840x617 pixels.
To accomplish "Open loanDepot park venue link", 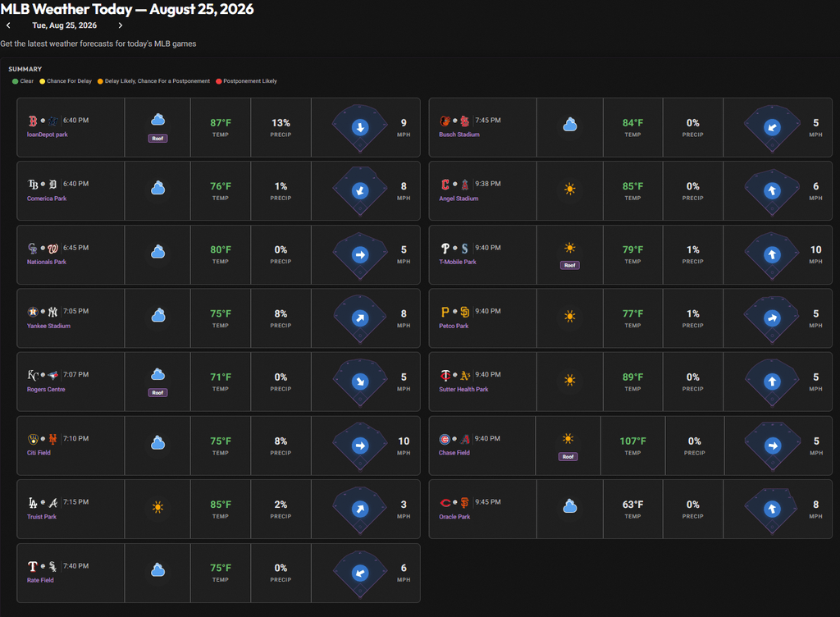I will point(47,135).
